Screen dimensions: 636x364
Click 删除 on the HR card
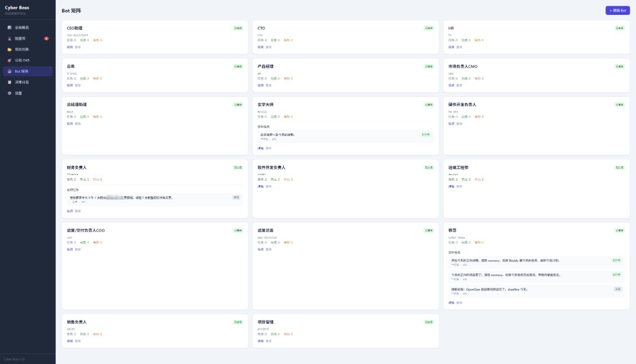click(459, 47)
